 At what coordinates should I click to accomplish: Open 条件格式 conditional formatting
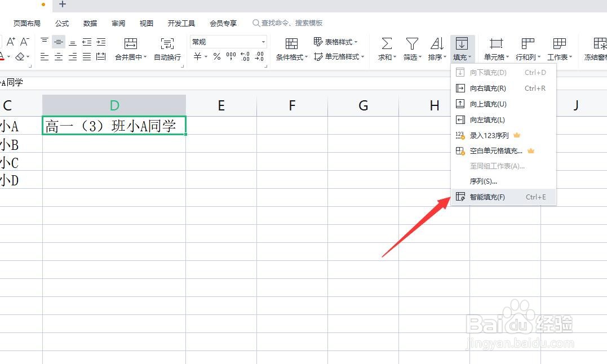coord(291,49)
